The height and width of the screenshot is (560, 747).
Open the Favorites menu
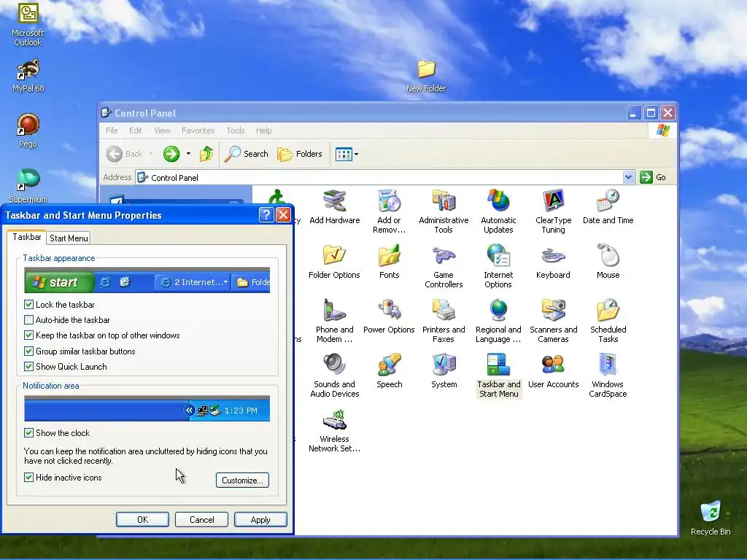coord(198,131)
